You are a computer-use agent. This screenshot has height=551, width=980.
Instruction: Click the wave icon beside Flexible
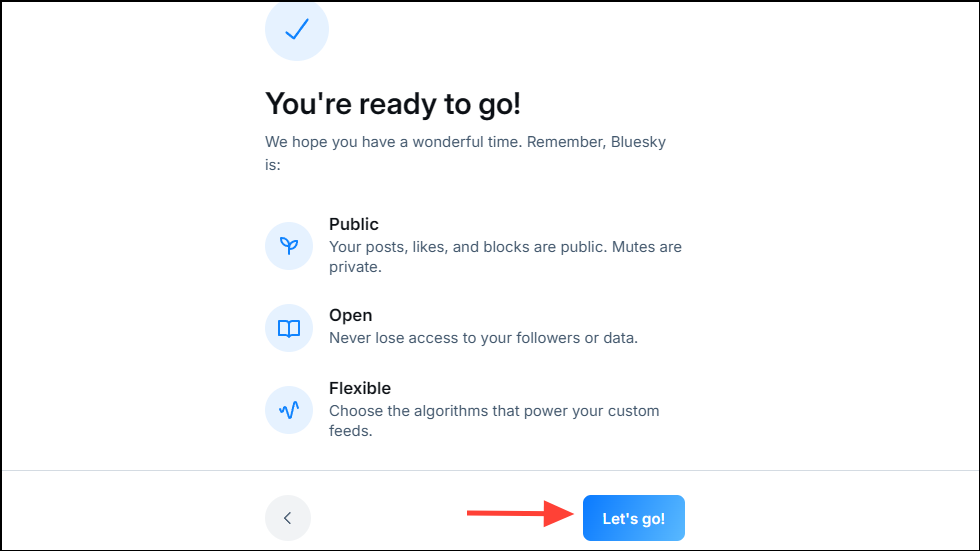tap(289, 409)
